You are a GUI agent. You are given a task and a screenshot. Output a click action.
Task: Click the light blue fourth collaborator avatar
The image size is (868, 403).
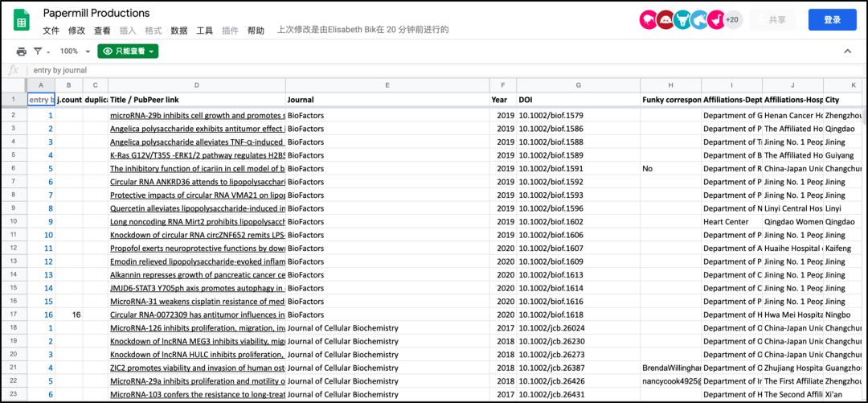[699, 20]
